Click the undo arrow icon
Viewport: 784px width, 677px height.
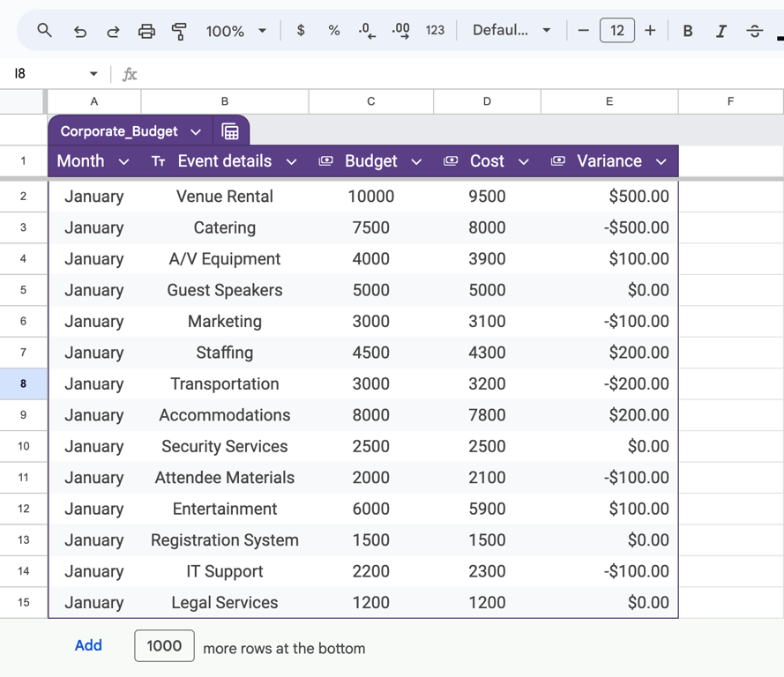(x=80, y=32)
